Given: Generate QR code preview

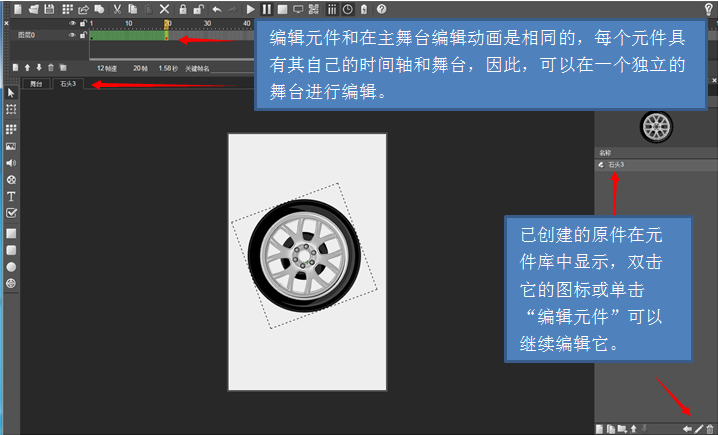Looking at the screenshot, I should click(x=314, y=9).
